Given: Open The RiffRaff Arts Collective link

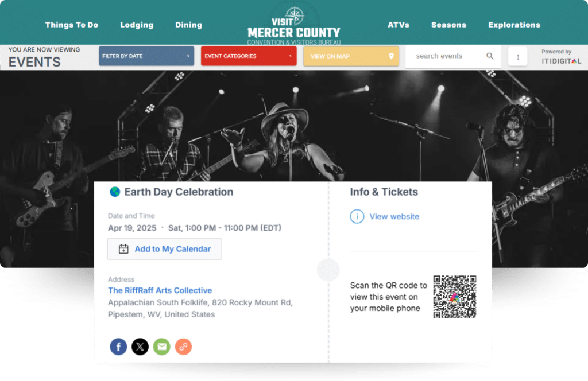Looking at the screenshot, I should point(160,290).
